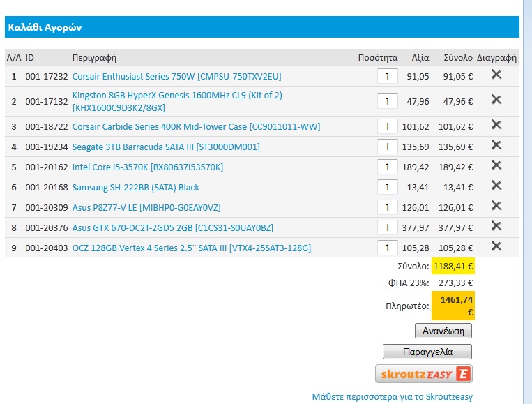Select product ID 001-20162

pyautogui.click(x=47, y=167)
